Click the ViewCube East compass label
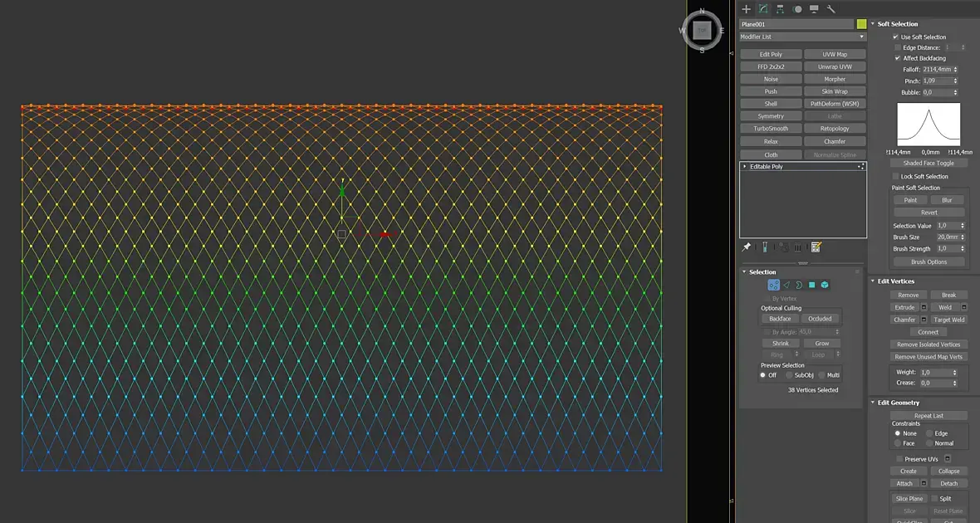The height and width of the screenshot is (523, 980). (722, 31)
